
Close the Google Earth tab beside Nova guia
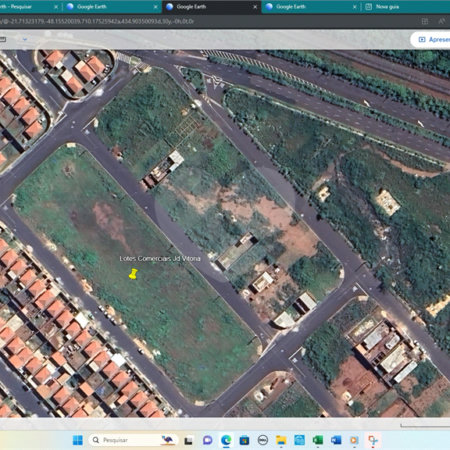click(x=354, y=7)
